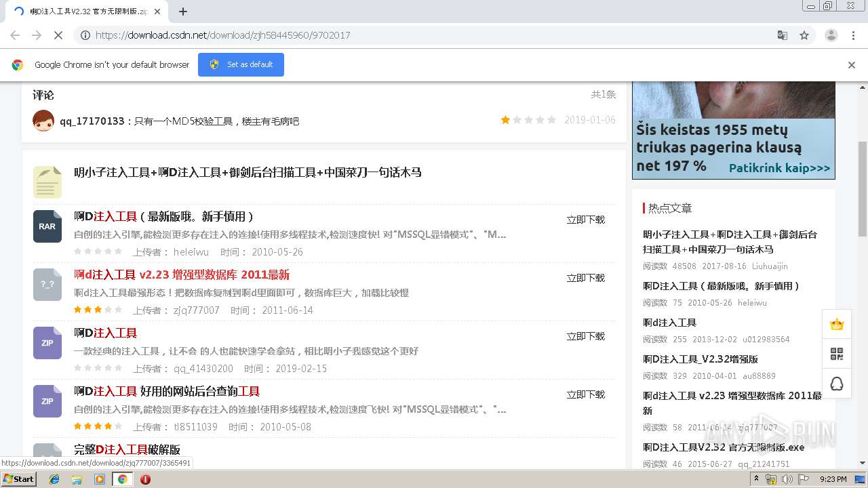Show hidden system tray icons
868x488 pixels.
757,479
